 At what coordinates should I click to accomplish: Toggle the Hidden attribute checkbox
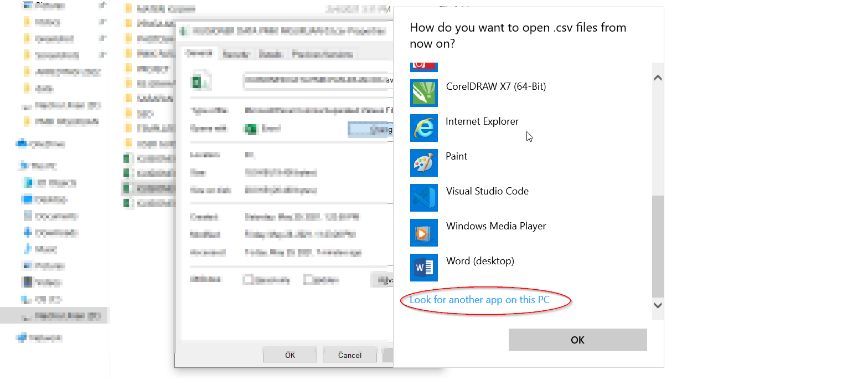coord(309,280)
